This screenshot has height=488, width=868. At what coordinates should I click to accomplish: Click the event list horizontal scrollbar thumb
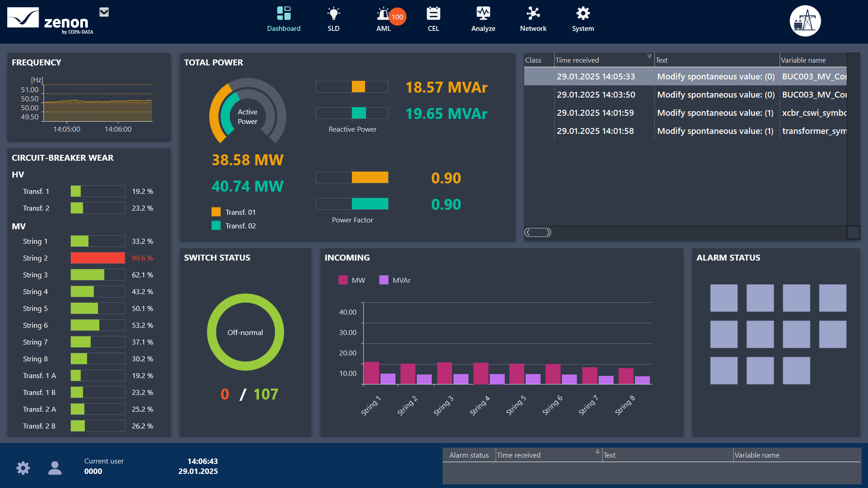click(x=538, y=232)
